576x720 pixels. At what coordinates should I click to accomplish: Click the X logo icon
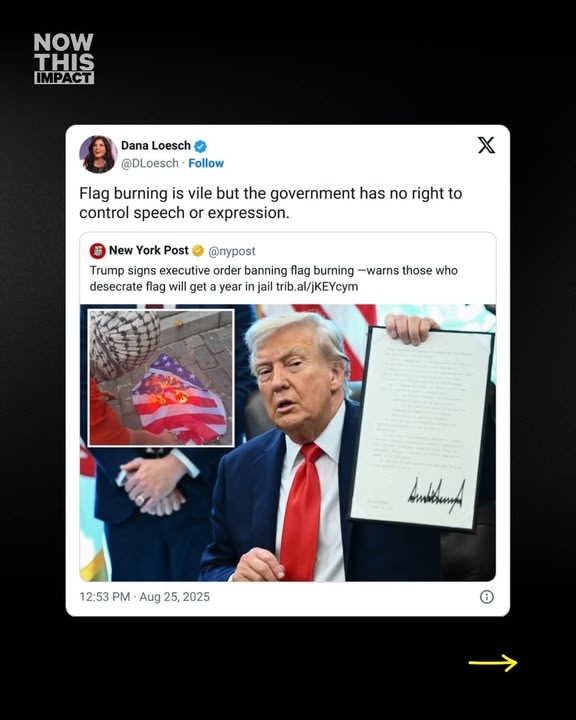(486, 145)
